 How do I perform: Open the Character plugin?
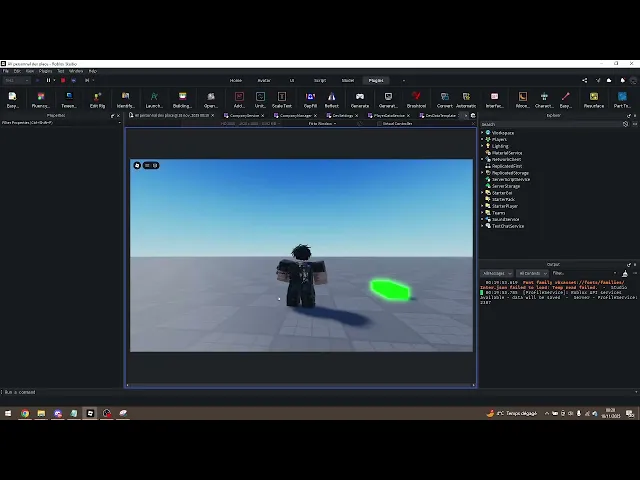(x=544, y=100)
